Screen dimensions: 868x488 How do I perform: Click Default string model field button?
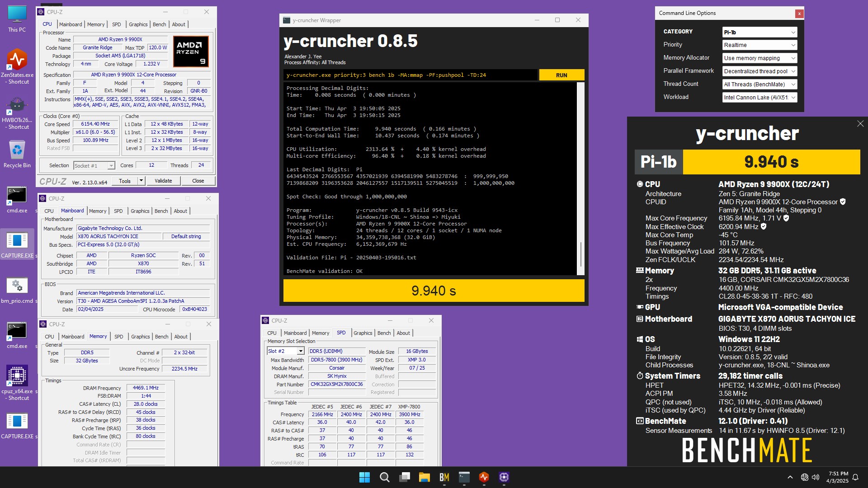186,236
